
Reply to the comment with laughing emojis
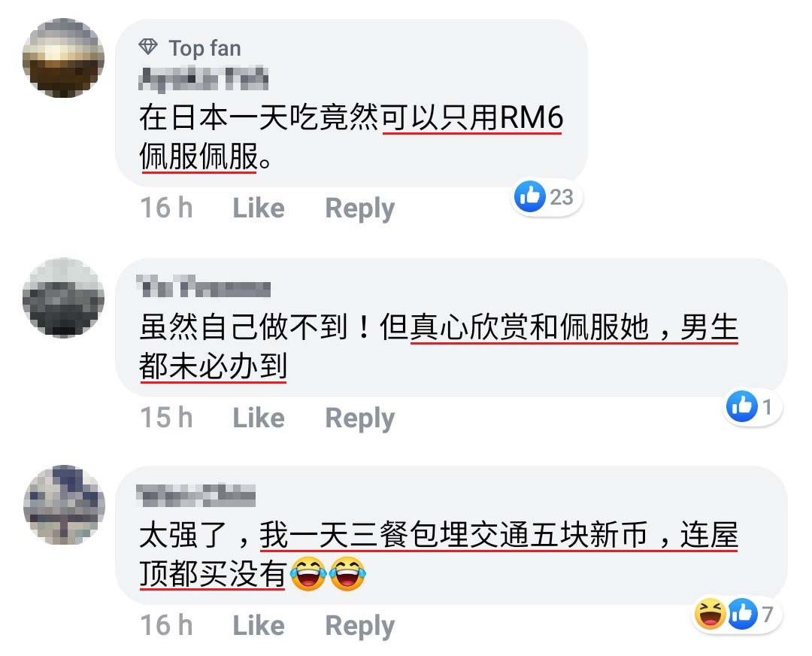coord(360,627)
